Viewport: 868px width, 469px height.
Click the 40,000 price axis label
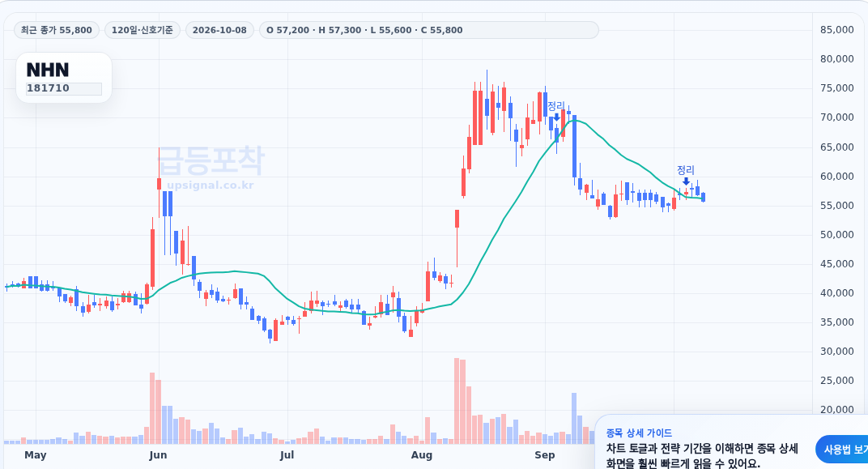tap(837, 293)
